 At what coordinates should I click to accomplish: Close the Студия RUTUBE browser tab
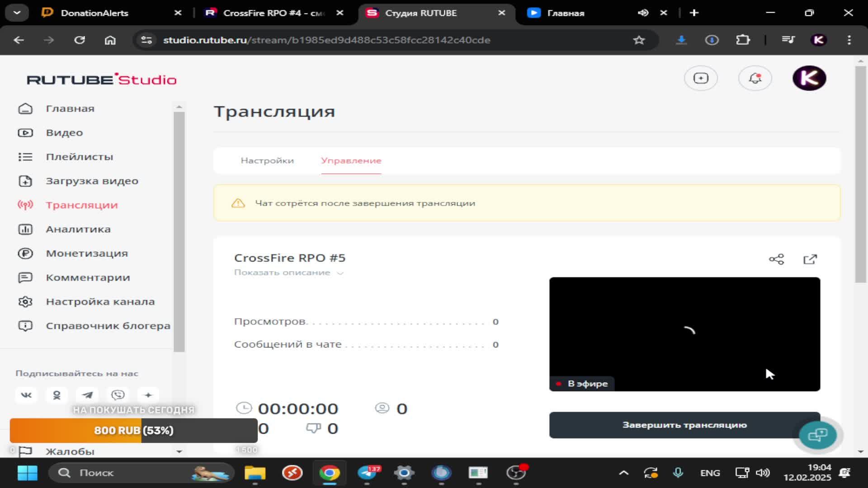pos(501,13)
